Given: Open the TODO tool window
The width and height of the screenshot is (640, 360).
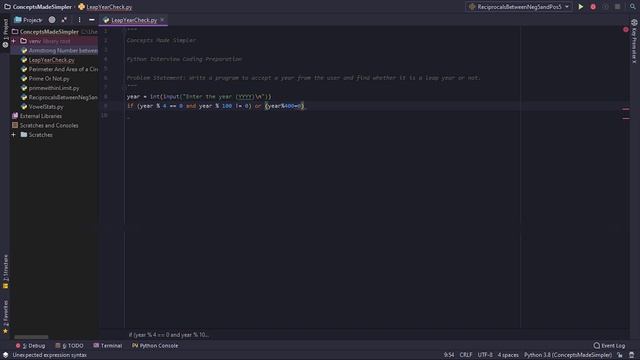Looking at the screenshot, I should (x=69, y=346).
